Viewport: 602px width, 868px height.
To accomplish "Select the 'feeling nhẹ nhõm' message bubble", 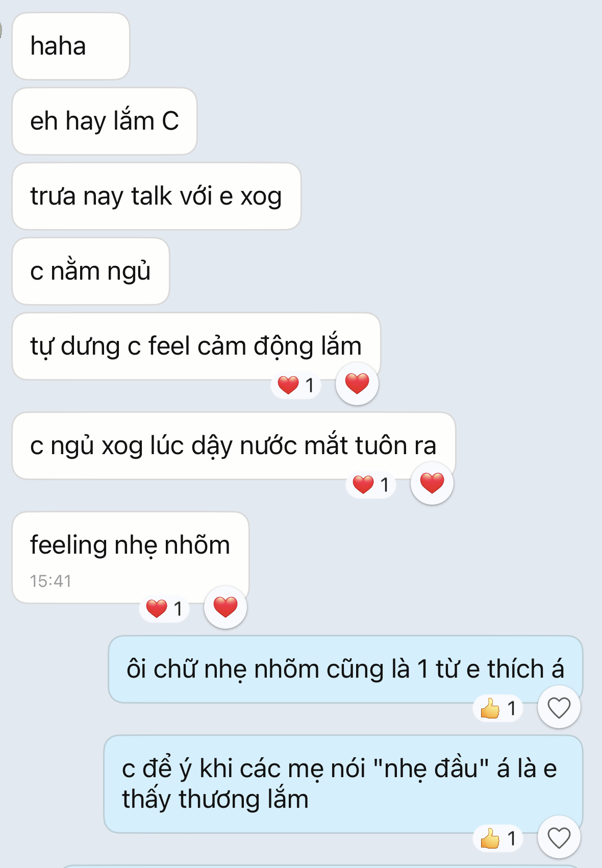I will (x=131, y=557).
